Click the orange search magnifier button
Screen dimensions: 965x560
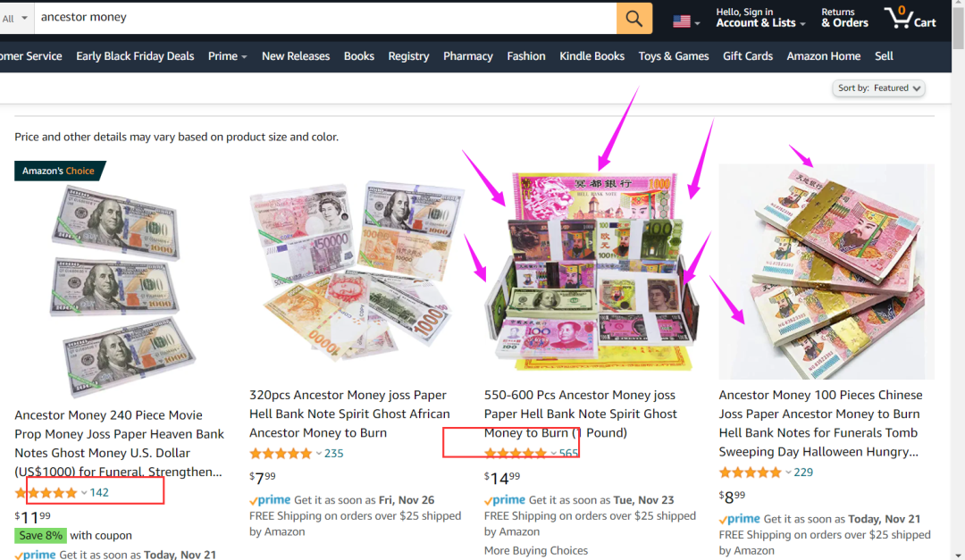click(x=634, y=18)
